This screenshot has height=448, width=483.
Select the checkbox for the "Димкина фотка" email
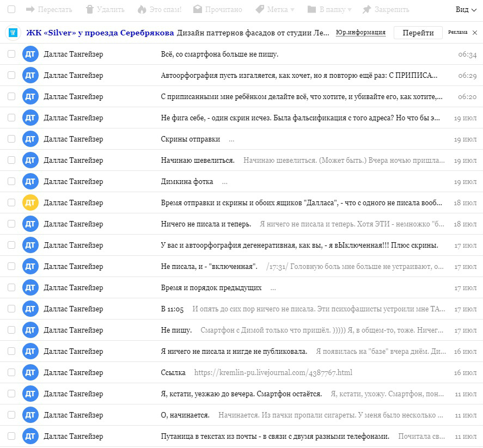(x=11, y=181)
